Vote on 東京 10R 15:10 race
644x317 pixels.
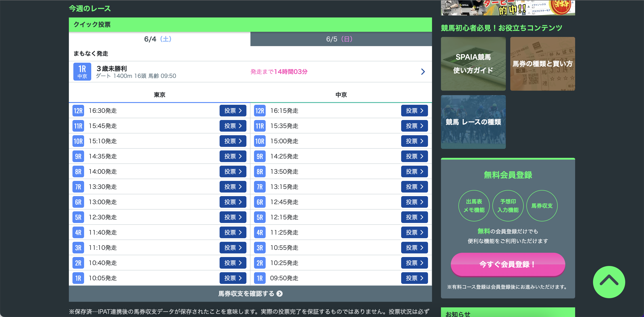233,141
